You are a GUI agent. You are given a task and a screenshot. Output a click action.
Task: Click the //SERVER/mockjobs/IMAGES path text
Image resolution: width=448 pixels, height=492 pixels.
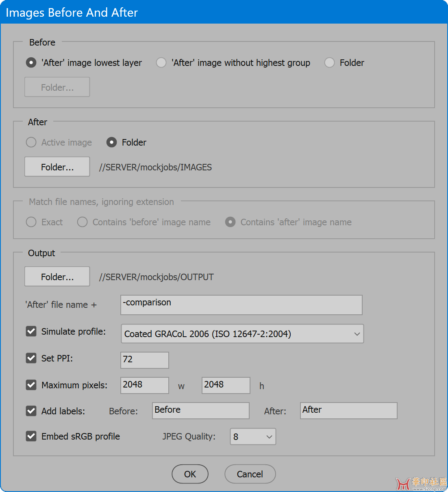pos(155,167)
